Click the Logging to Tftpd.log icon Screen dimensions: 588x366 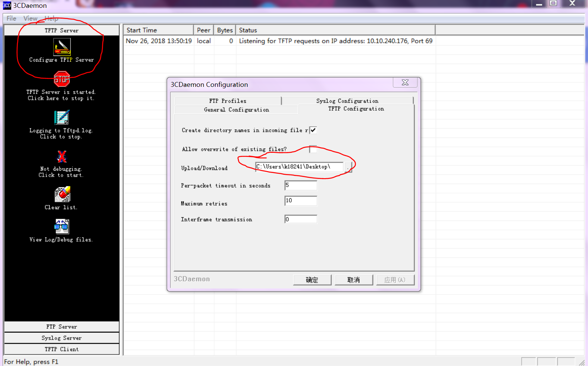point(62,117)
